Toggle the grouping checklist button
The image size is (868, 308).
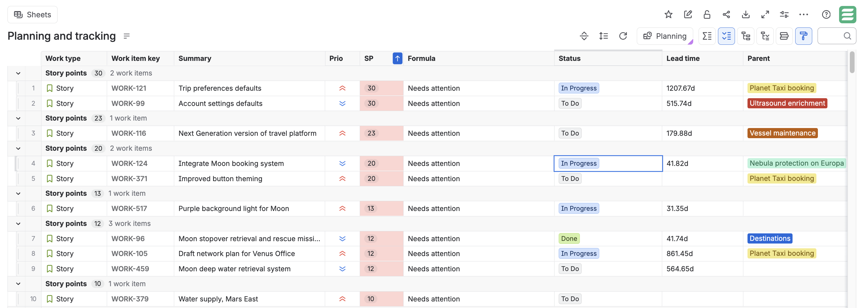click(726, 36)
